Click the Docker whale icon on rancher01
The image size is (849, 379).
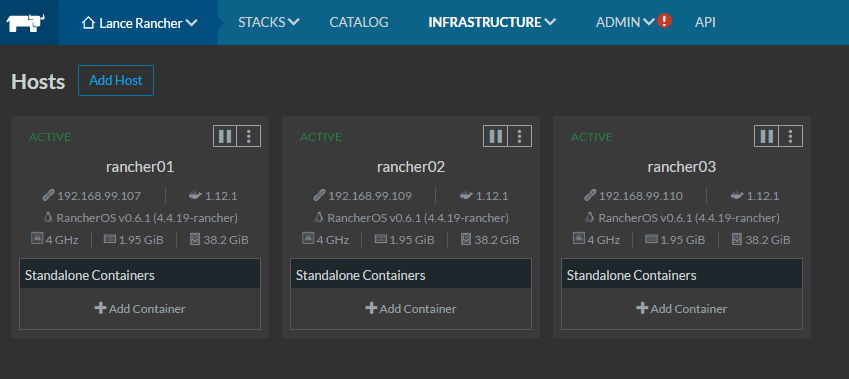(x=195, y=195)
